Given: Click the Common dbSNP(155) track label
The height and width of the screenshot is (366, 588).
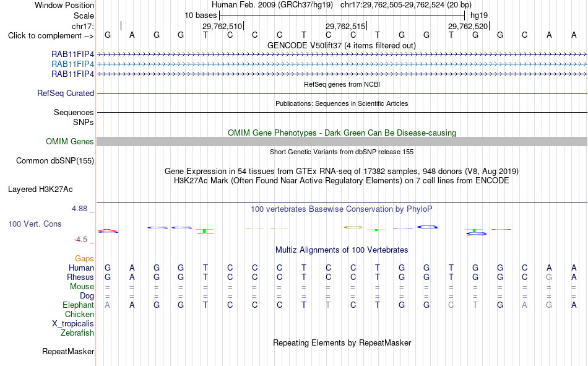Looking at the screenshot, I should (x=55, y=160).
